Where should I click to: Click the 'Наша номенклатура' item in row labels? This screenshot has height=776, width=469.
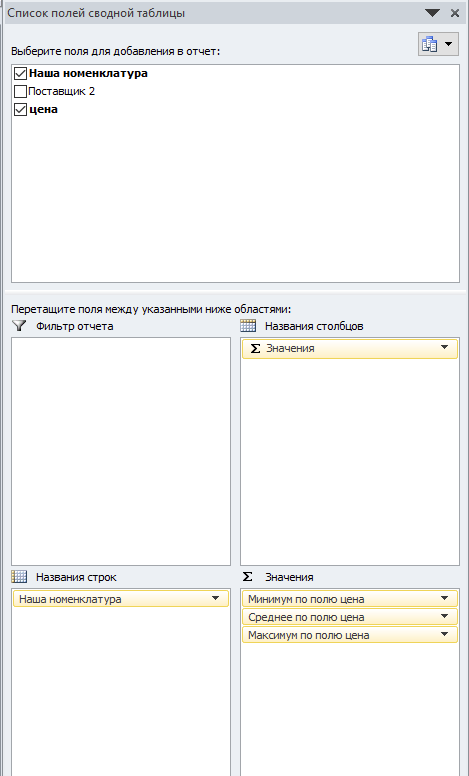click(121, 599)
